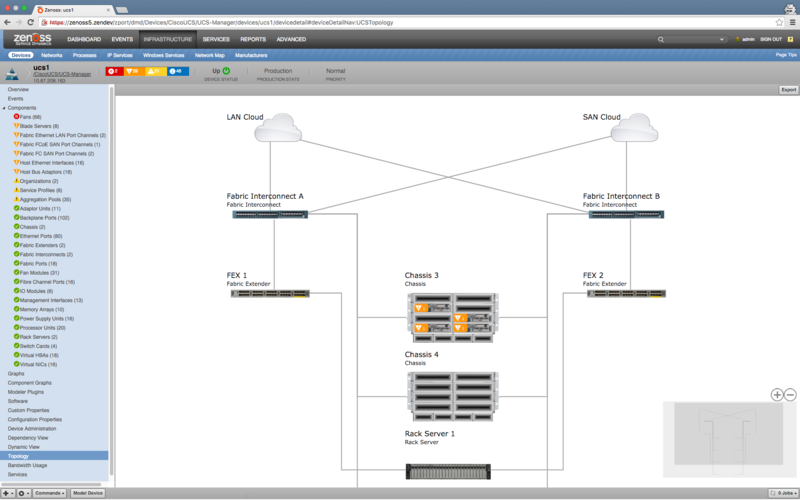Zoom in with the plus magnifier icon
The height and width of the screenshot is (500, 800).
point(777,395)
